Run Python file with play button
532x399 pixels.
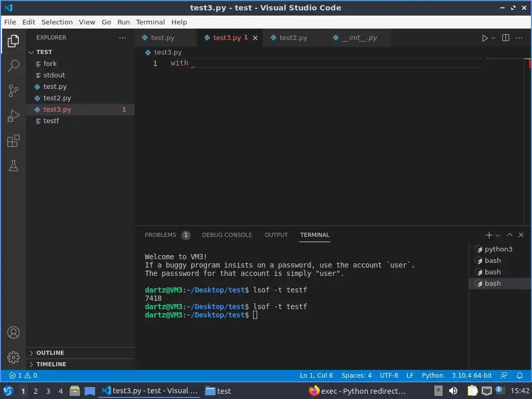click(485, 38)
